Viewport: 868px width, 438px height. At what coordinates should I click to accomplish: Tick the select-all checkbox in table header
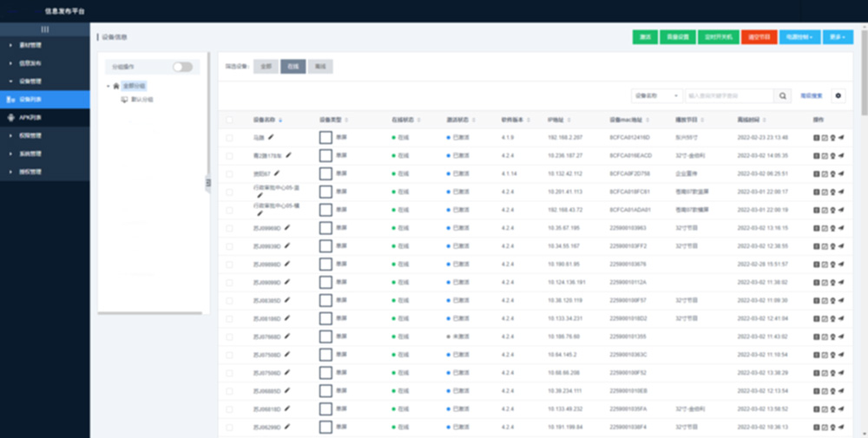click(230, 120)
